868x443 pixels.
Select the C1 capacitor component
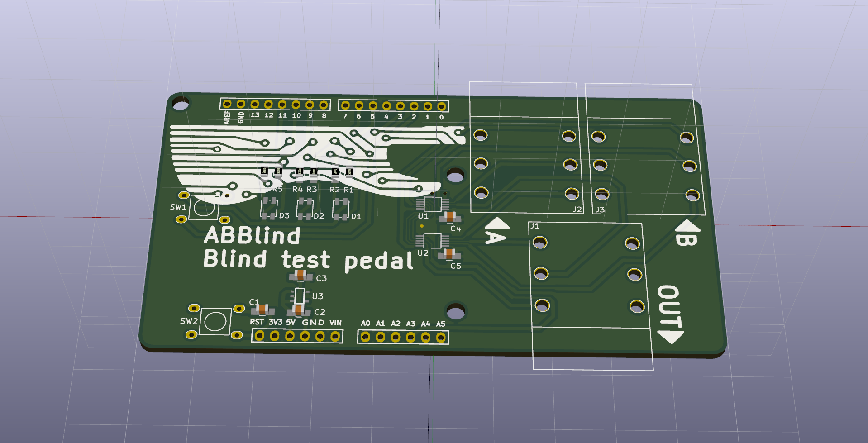click(262, 310)
